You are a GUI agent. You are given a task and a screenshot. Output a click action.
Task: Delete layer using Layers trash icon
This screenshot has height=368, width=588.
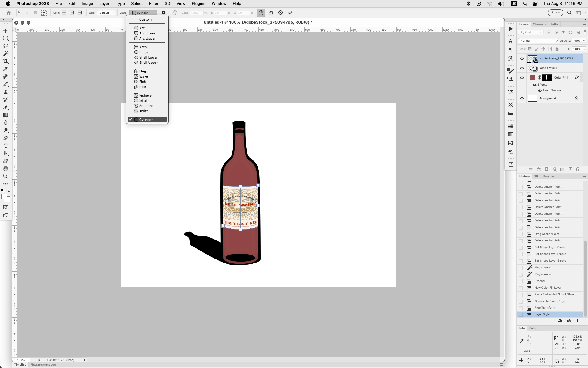(578, 169)
